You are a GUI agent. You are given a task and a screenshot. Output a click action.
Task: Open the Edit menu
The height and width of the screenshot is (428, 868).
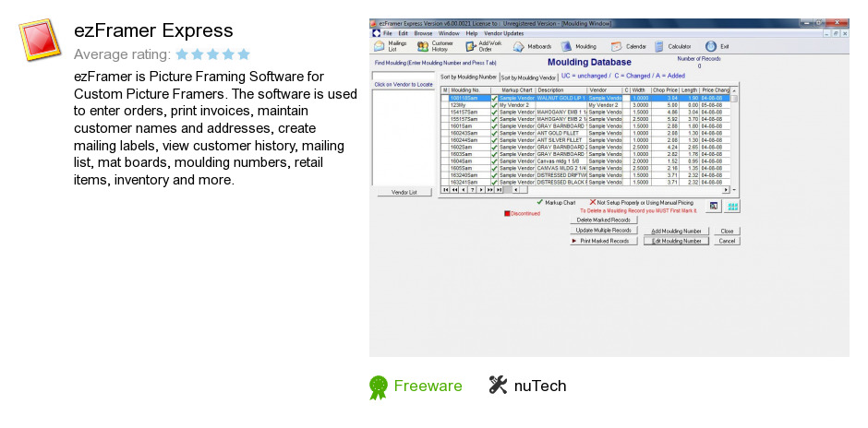tap(403, 33)
